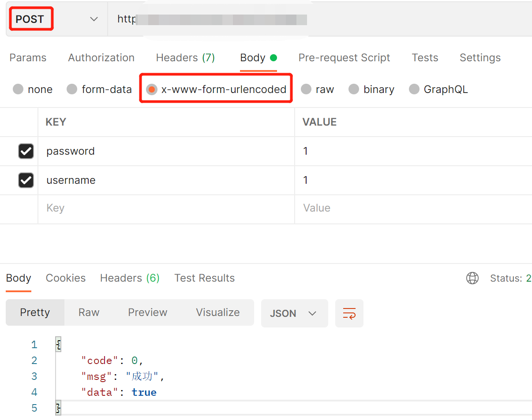
Task: Open the Test Results tab
Action: pos(204,278)
